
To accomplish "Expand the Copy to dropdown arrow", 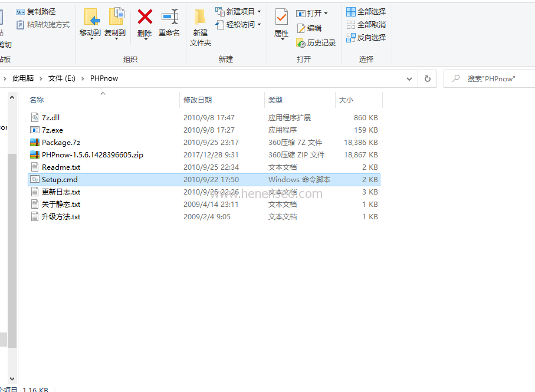I will (116, 39).
